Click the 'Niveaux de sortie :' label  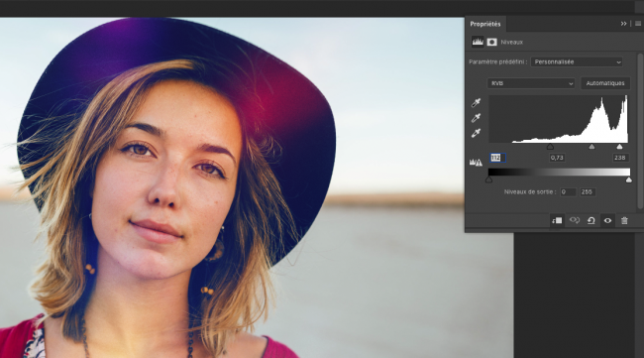530,192
